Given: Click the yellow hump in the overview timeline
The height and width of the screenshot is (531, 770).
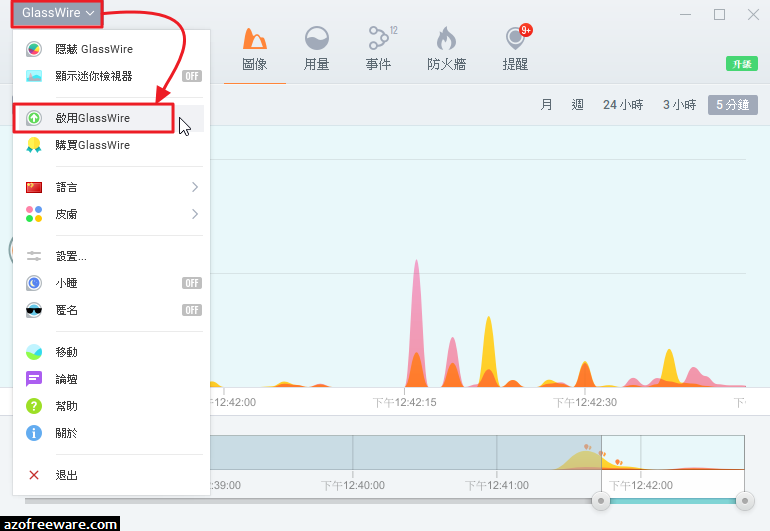Looking at the screenshot, I should (x=589, y=461).
